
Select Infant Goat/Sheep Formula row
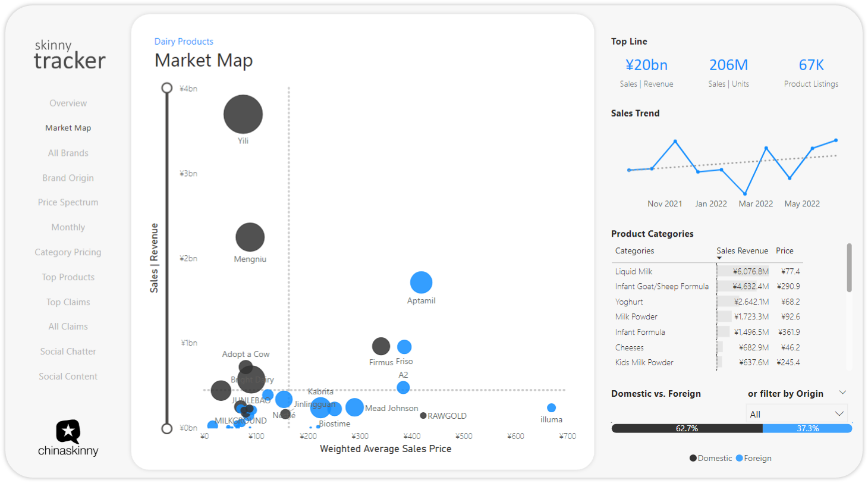(x=707, y=286)
